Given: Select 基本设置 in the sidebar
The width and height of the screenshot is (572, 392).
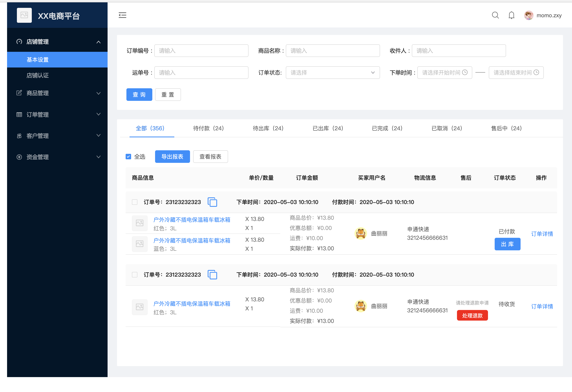Looking at the screenshot, I should coord(57,60).
